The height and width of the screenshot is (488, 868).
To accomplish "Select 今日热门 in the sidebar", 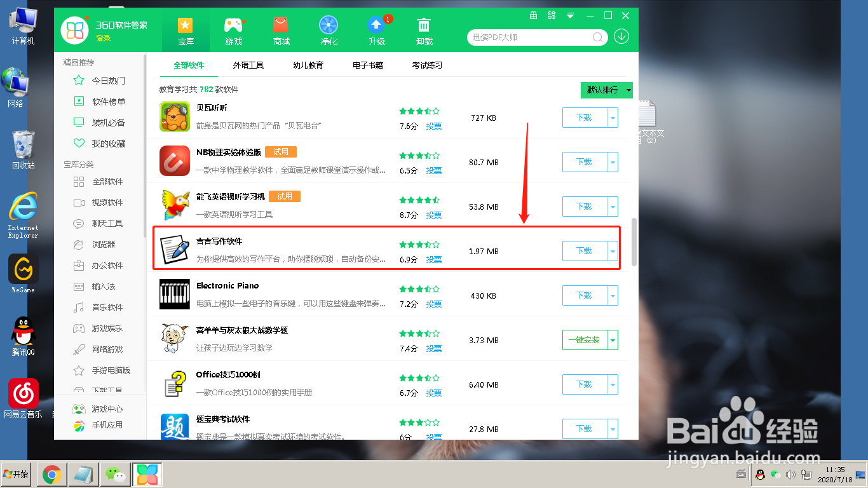I will 100,81.
